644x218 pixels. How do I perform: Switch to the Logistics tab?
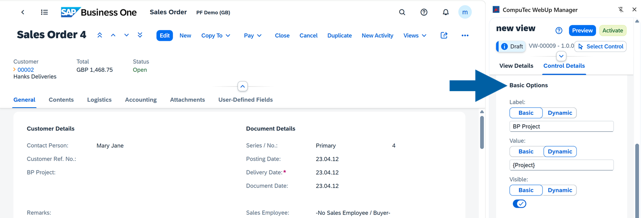click(x=99, y=100)
